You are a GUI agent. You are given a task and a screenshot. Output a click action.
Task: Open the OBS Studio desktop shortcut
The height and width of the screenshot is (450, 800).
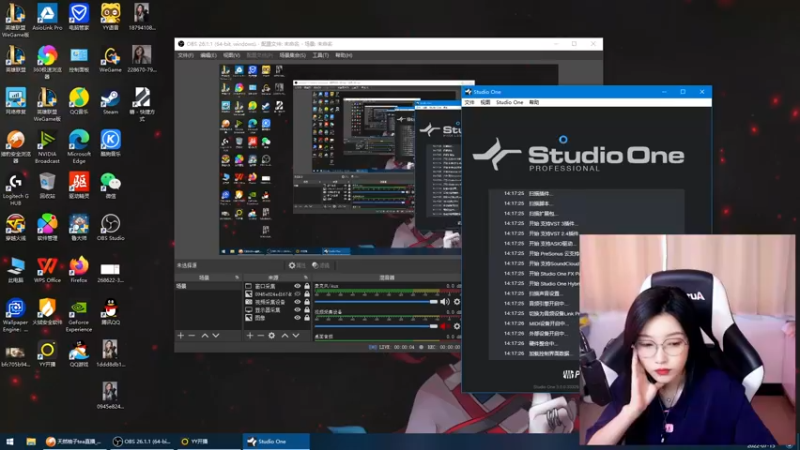pos(110,228)
